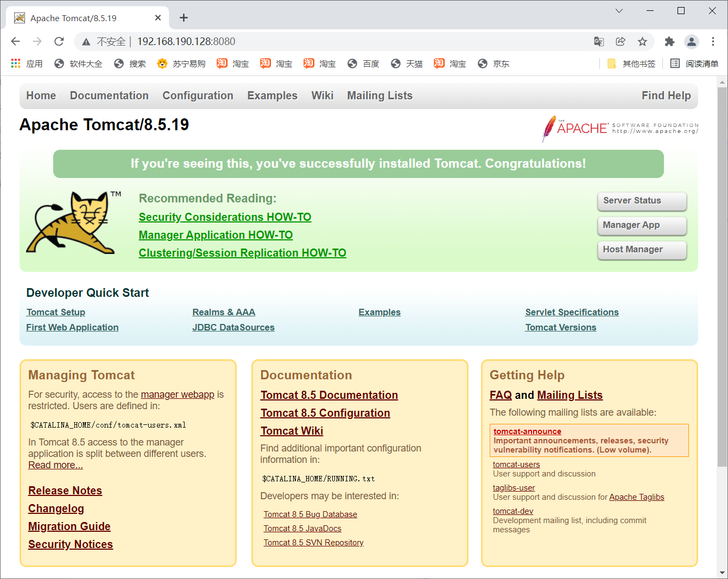The height and width of the screenshot is (579, 728).
Task: Open the Realms & AAA link
Action: (224, 312)
